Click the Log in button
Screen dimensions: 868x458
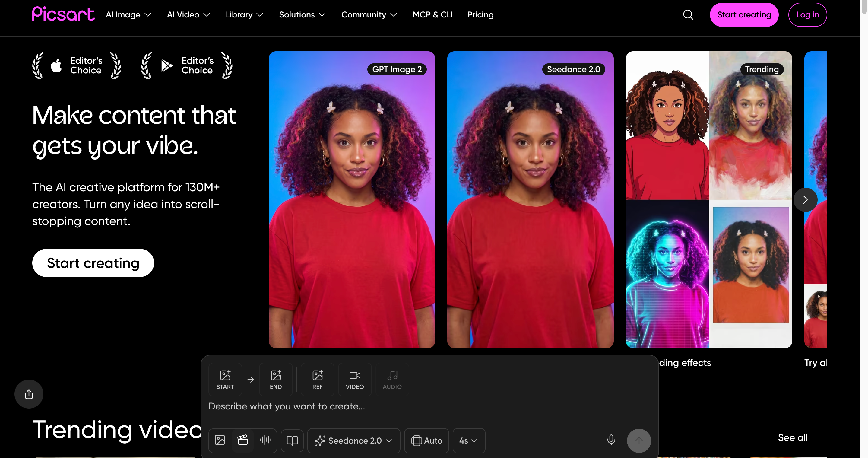coord(807,15)
